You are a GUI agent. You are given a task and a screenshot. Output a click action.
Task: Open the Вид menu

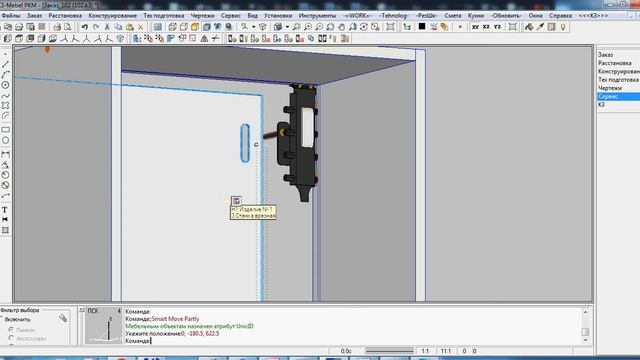click(x=253, y=16)
